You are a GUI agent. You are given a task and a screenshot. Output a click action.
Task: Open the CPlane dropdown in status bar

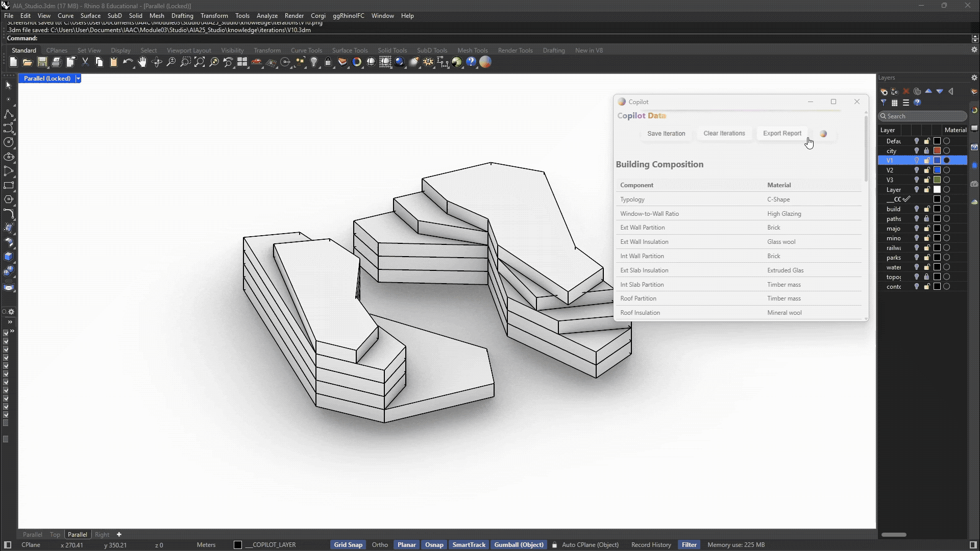pos(31,545)
